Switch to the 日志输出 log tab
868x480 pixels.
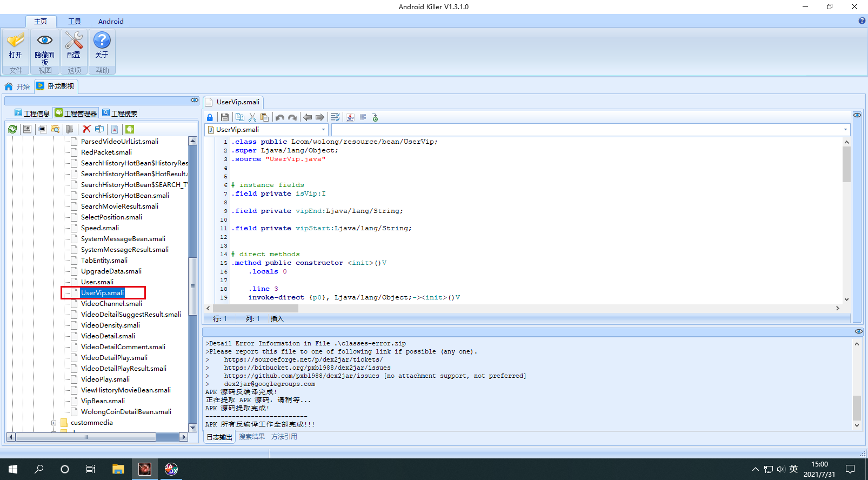point(219,437)
